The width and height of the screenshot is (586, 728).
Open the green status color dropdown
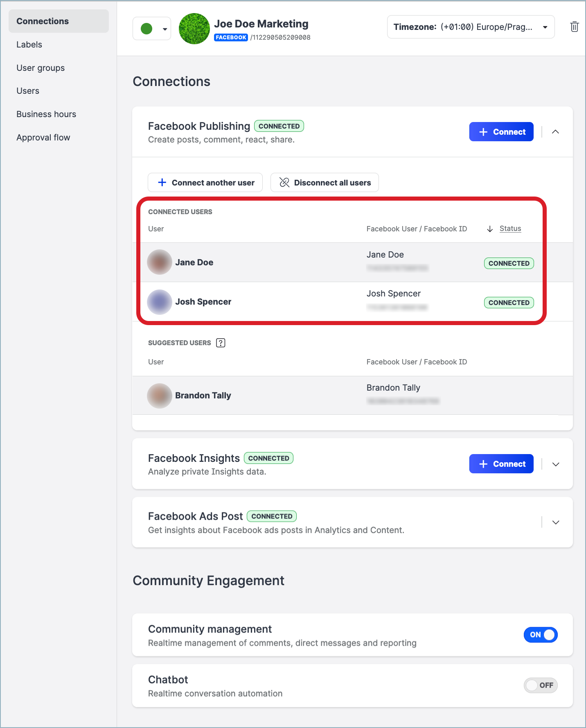click(152, 29)
